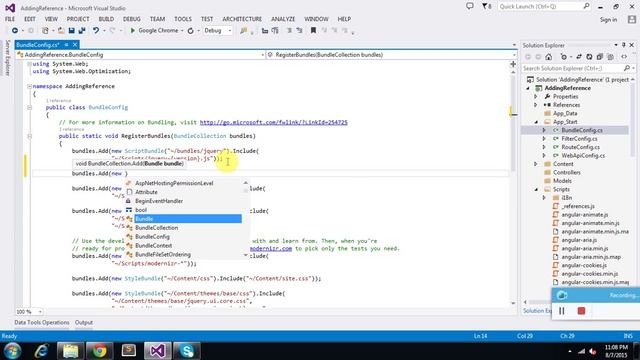Click the New Project toolbar icon
The image size is (640, 360).
pyautogui.click(x=45, y=31)
